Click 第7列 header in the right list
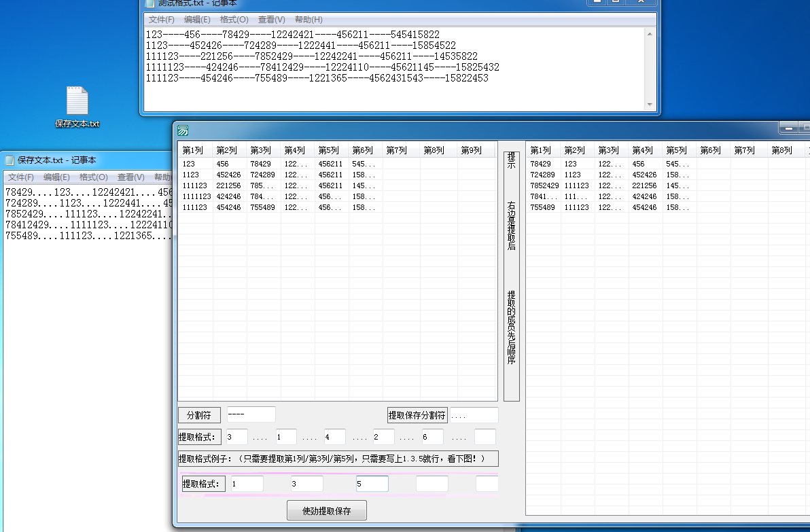Screen dimensions: 810x532 point(749,150)
